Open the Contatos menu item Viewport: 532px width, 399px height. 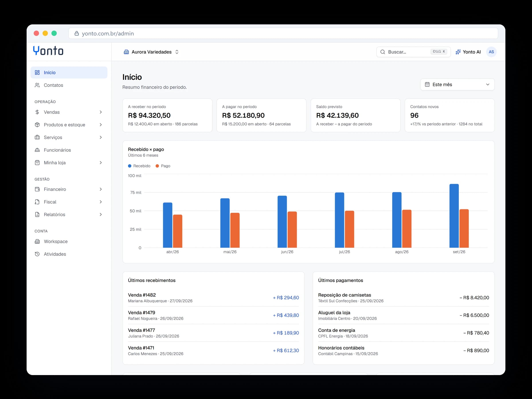point(69,85)
